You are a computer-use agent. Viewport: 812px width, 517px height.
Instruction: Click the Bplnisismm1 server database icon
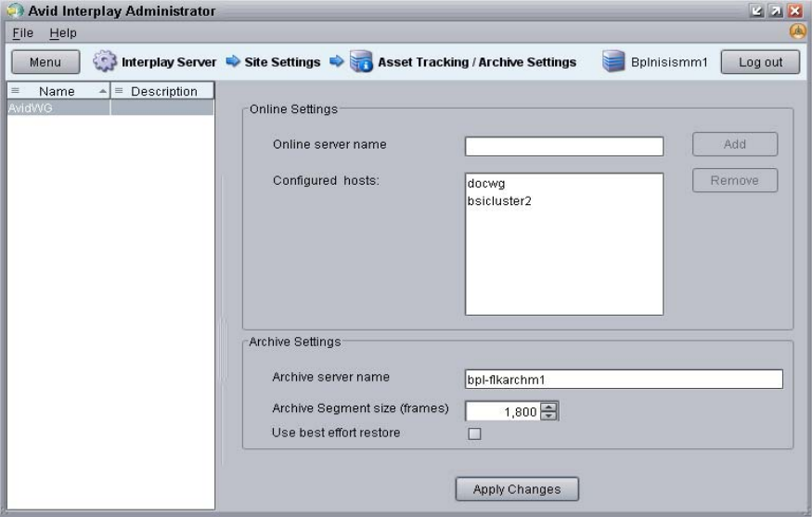[613, 61]
